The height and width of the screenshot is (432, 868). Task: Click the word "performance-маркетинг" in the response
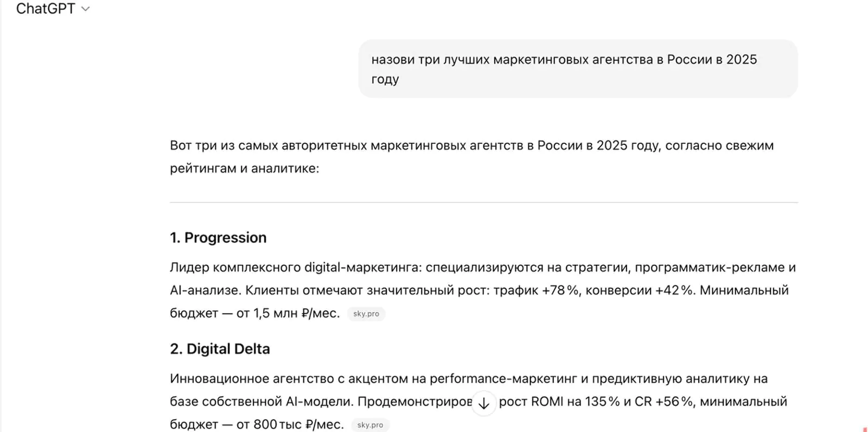pos(509,379)
